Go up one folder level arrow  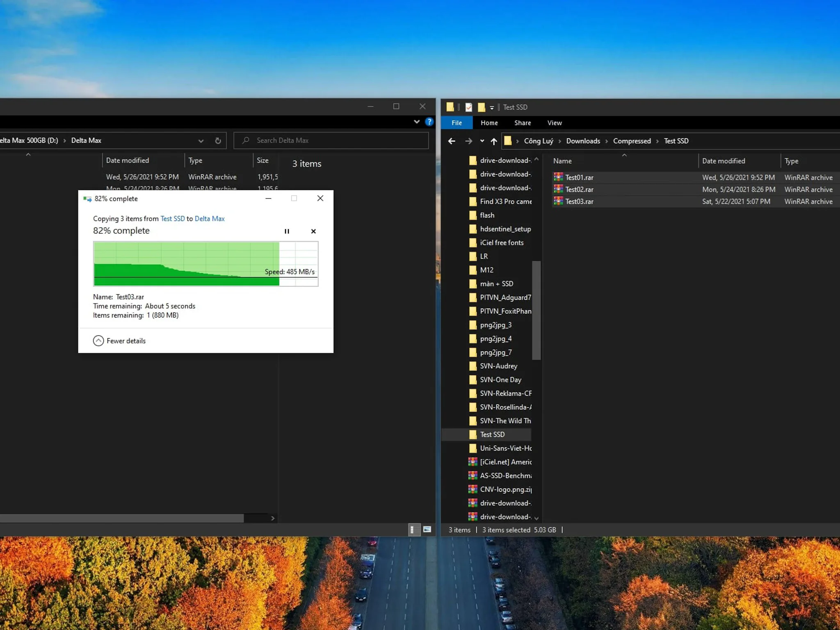pyautogui.click(x=494, y=141)
